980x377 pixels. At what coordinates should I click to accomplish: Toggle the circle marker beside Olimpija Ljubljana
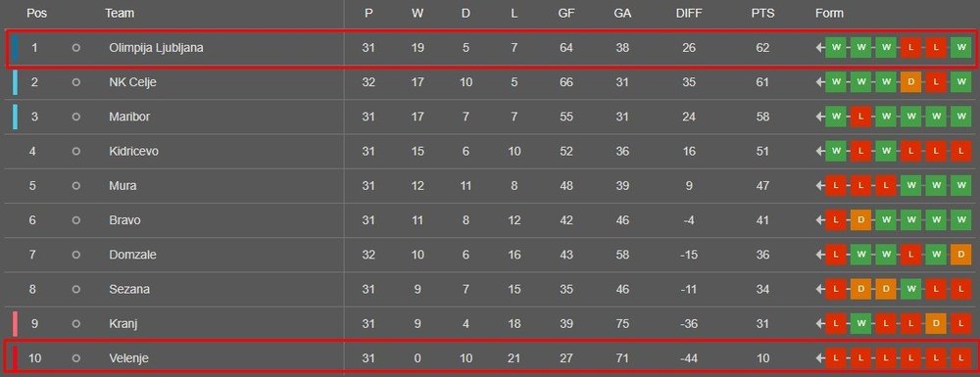(76, 47)
